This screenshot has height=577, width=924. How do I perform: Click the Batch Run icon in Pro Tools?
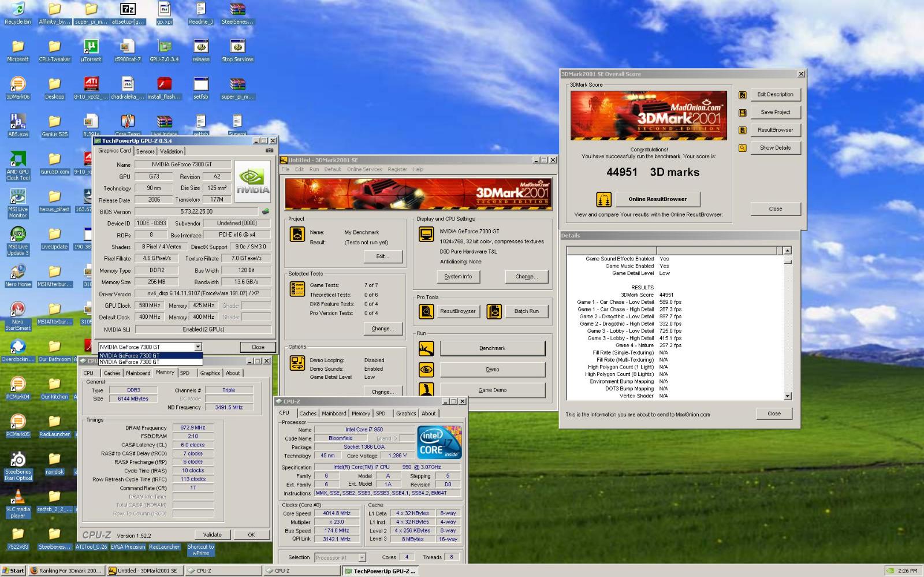point(494,311)
